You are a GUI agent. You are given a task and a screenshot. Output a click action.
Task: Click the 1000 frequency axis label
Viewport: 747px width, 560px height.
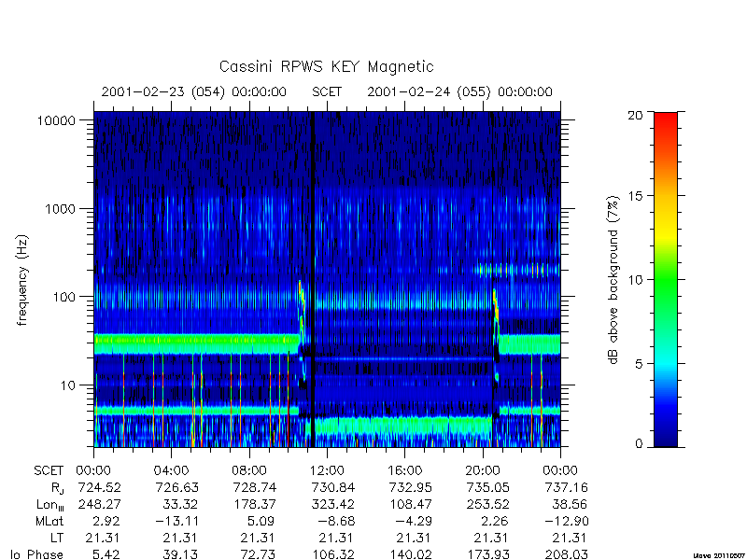[x=60, y=209]
